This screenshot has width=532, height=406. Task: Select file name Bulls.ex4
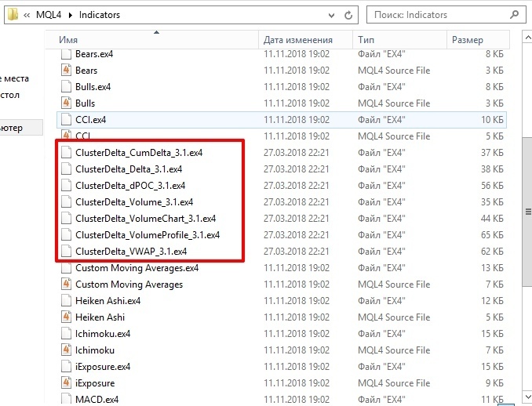(x=93, y=87)
